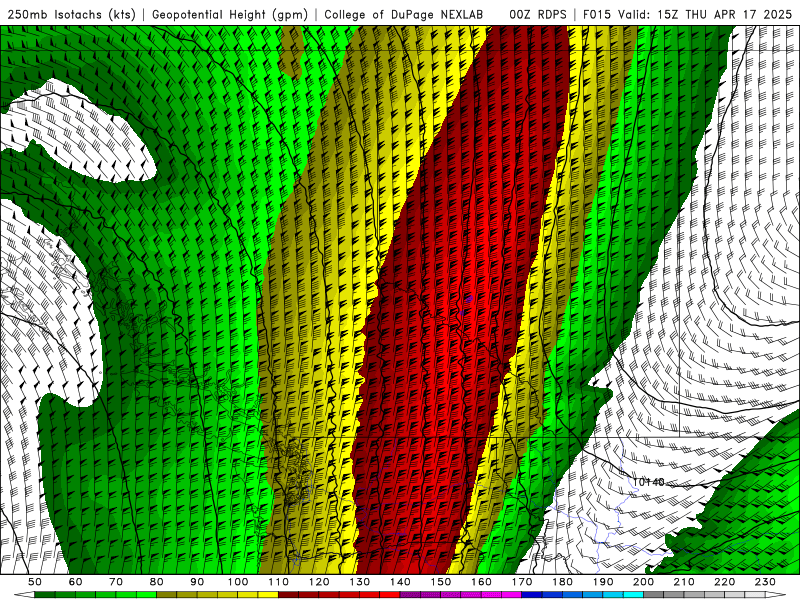The image size is (800, 600).
Task: Click the 160 label on the color scale
Action: (x=481, y=582)
